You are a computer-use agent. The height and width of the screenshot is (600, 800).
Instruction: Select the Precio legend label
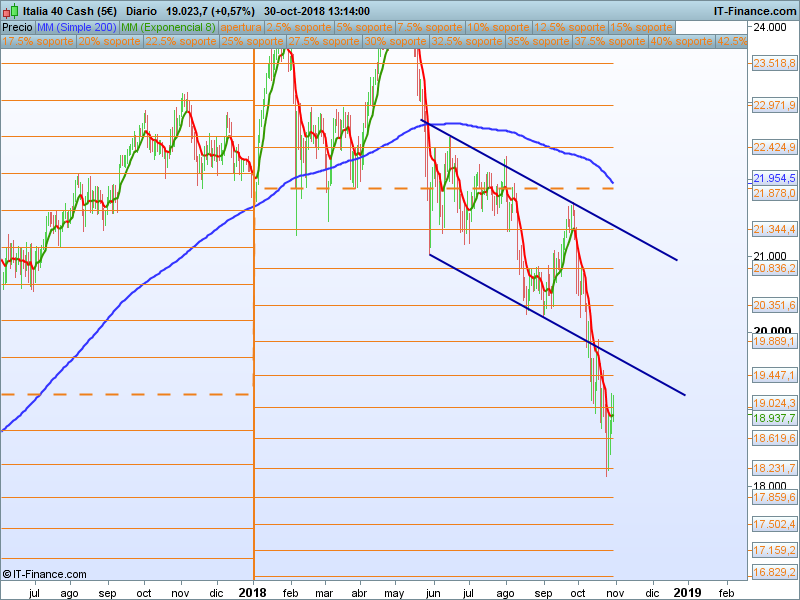(17, 27)
